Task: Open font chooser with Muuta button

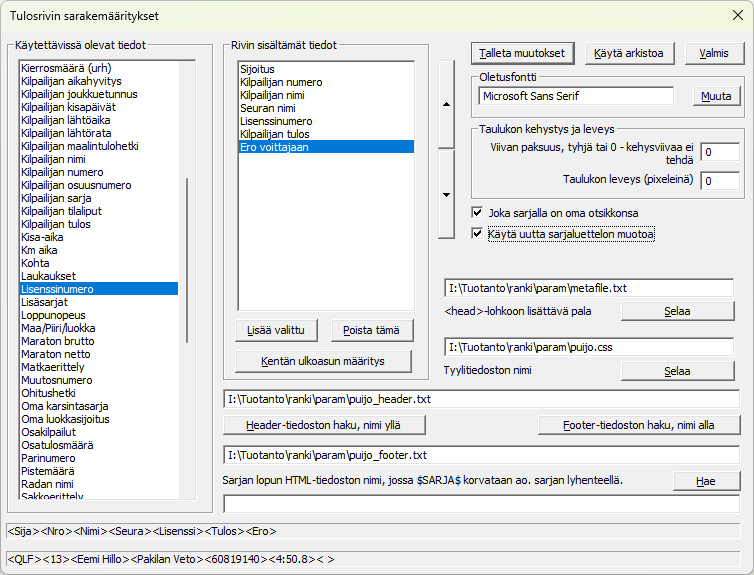Action: point(716,97)
